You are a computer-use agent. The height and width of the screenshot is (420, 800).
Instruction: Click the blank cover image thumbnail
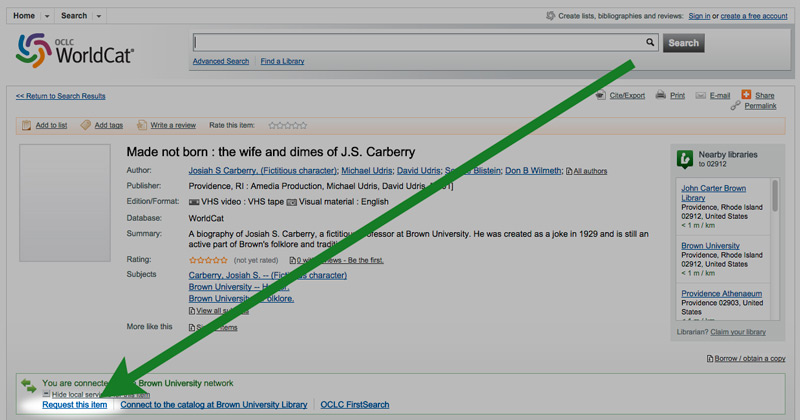click(x=65, y=203)
